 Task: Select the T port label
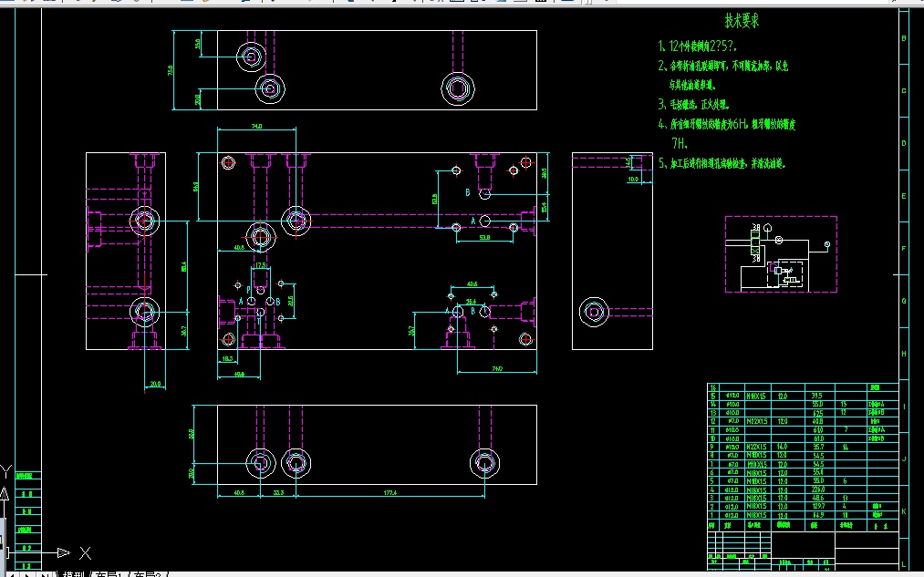point(258,322)
